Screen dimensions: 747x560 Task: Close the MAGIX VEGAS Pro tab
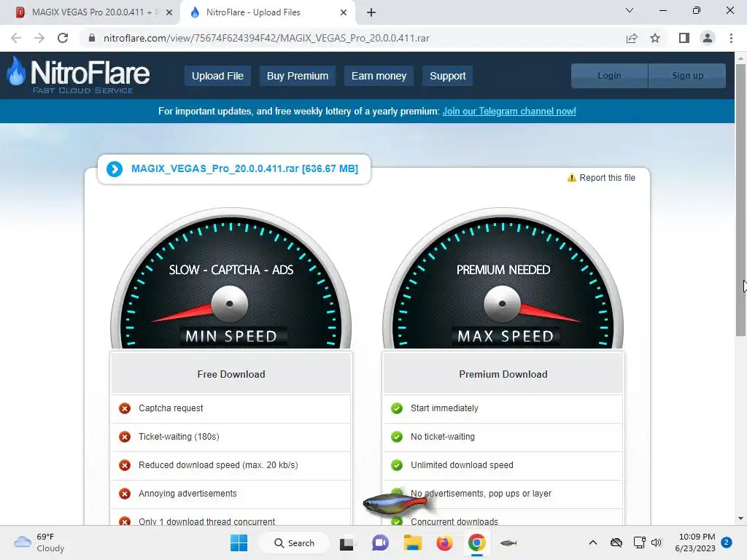tap(169, 12)
